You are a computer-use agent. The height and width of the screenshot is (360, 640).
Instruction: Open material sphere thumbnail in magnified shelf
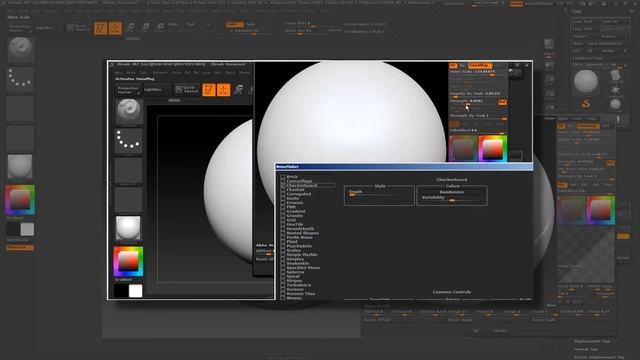click(128, 228)
